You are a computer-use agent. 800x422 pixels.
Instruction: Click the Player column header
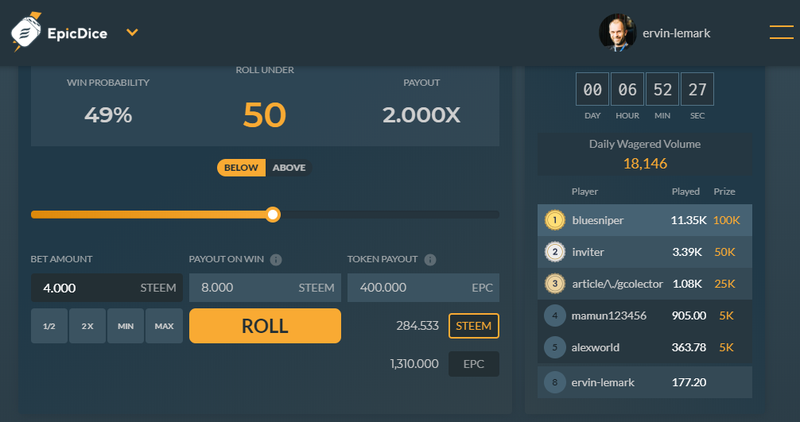[585, 191]
